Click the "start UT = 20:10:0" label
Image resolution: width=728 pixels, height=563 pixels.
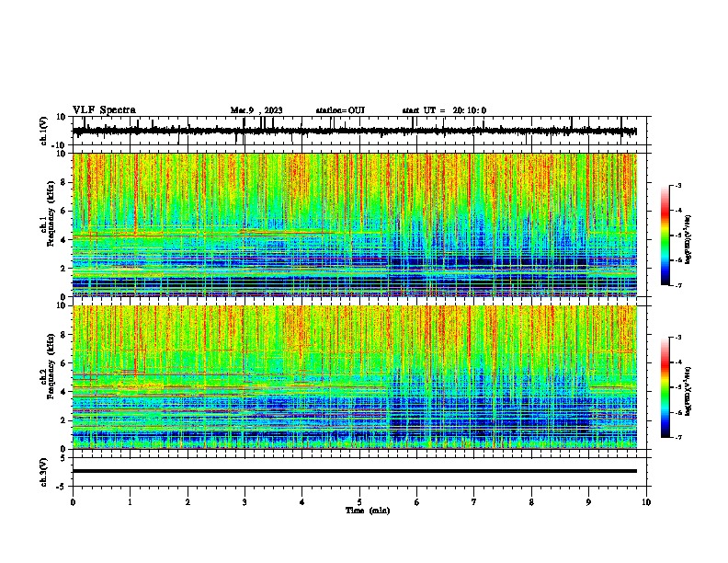coord(444,110)
